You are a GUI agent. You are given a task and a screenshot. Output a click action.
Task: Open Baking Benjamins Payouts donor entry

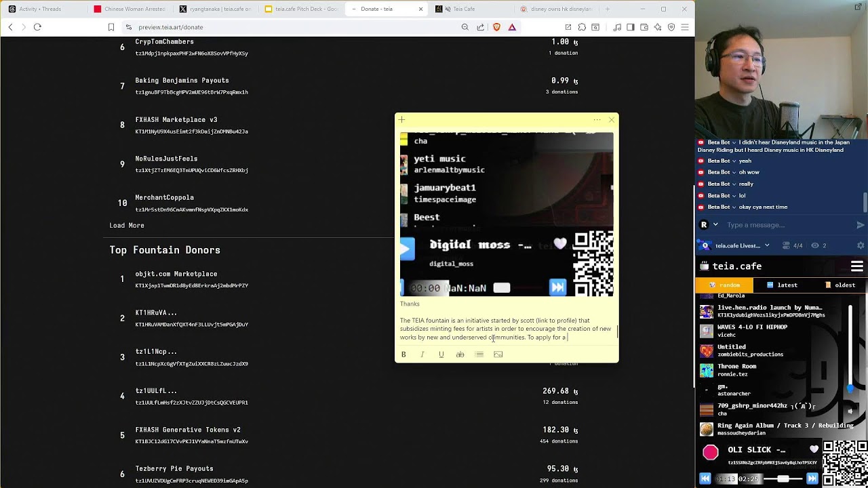(182, 81)
